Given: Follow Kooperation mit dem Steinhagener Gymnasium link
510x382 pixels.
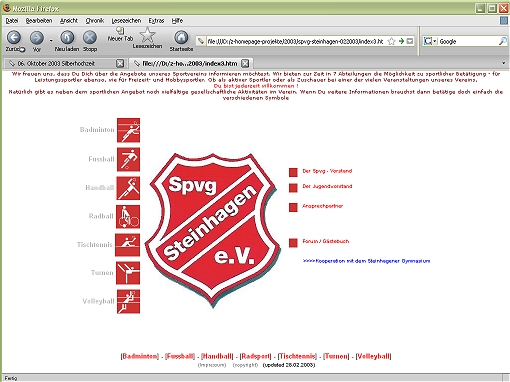Looking at the screenshot, I should click(x=366, y=261).
